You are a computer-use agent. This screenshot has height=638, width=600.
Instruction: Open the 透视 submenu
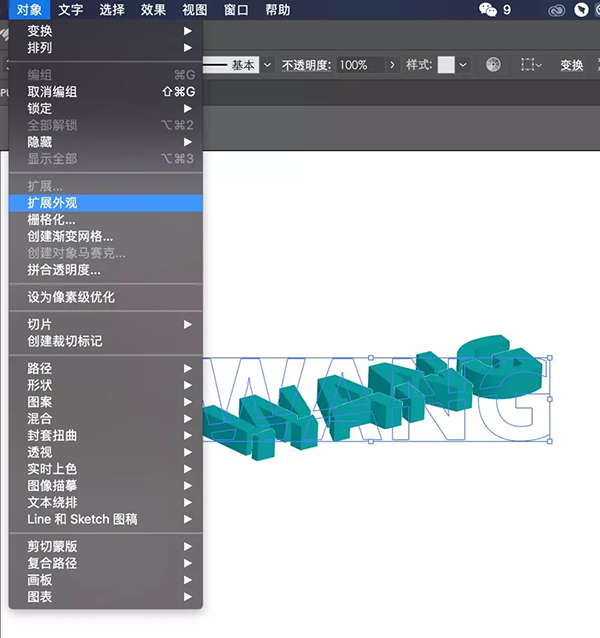[x=105, y=452]
